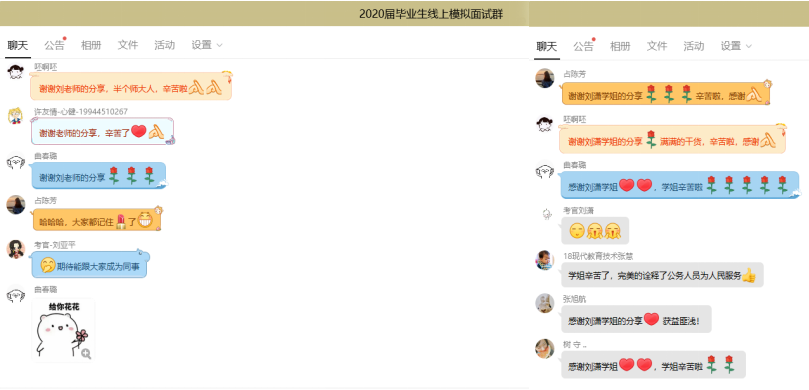Open 文件 tab in right panel
Viewport: 809px width, 390px height.
point(657,46)
